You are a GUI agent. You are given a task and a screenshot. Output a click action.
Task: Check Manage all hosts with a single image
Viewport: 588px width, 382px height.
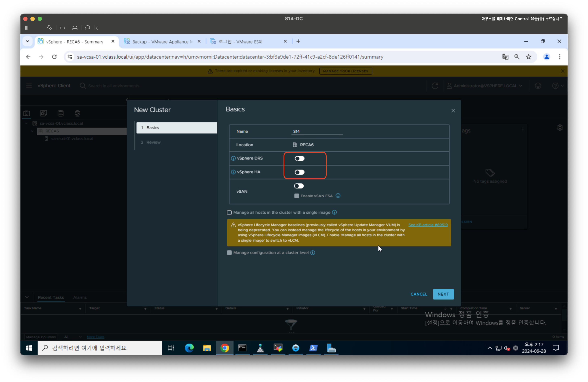point(229,213)
